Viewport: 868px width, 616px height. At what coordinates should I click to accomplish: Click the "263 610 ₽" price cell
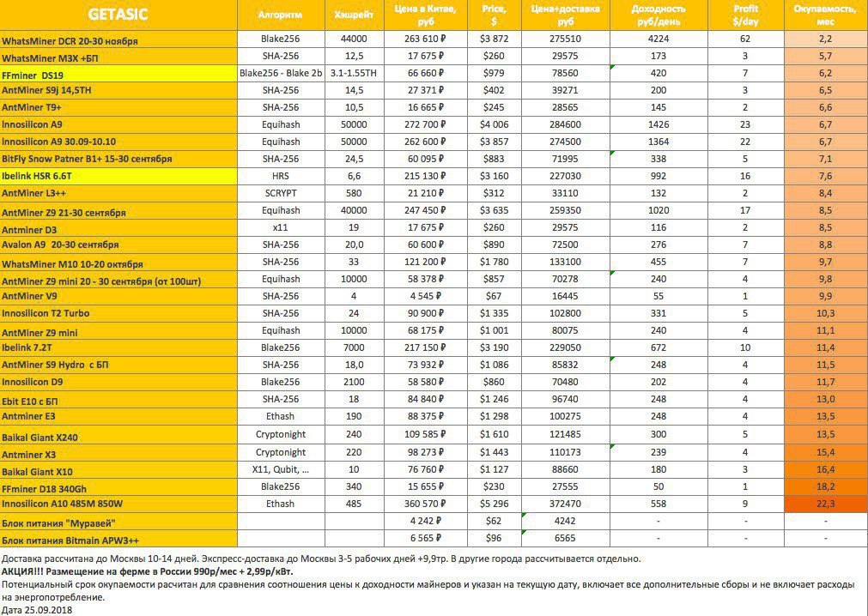point(425,39)
